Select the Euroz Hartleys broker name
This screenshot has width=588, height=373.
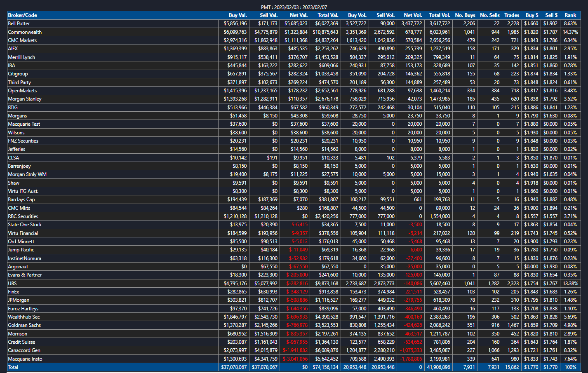tap(23, 309)
